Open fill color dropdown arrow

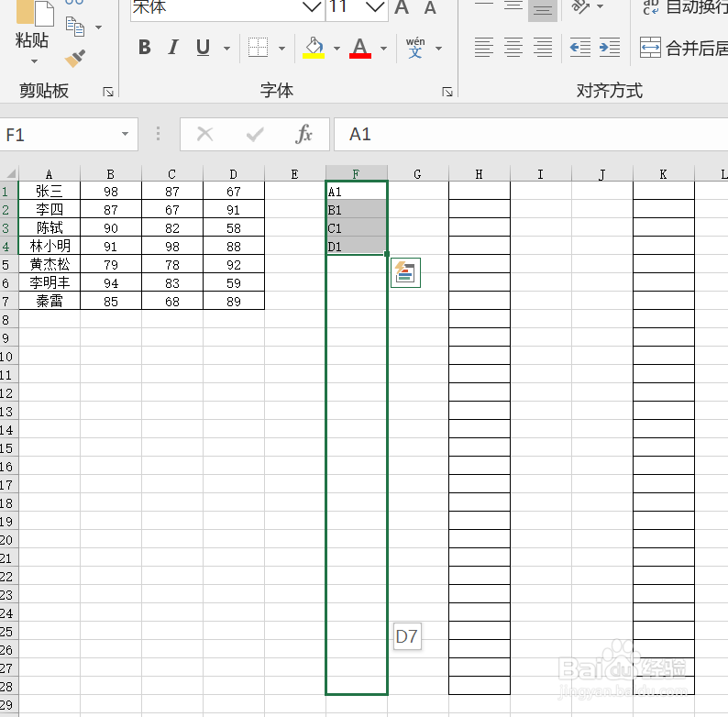pos(337,49)
